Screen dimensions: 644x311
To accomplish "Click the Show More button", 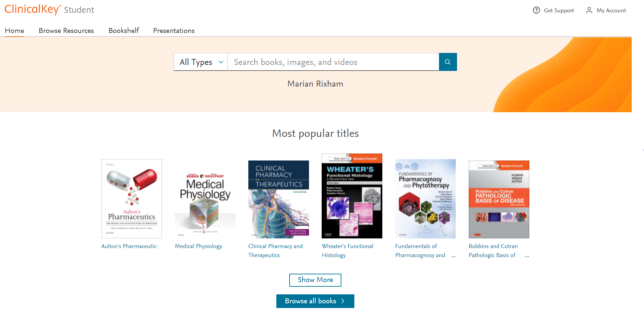I will coord(315,280).
